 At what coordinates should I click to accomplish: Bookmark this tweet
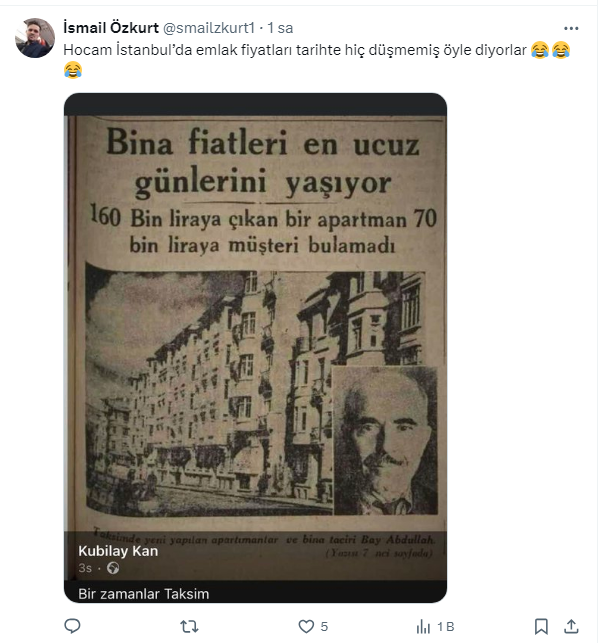541,626
